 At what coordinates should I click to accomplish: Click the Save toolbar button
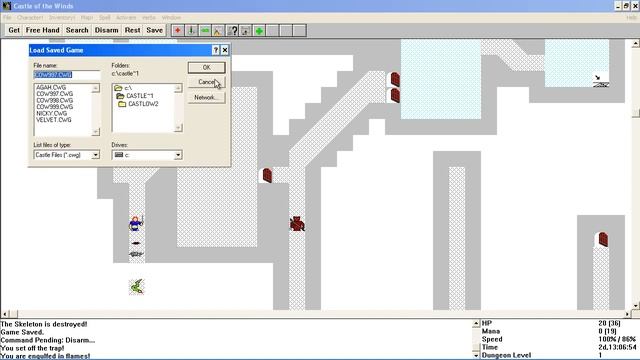(x=155, y=30)
